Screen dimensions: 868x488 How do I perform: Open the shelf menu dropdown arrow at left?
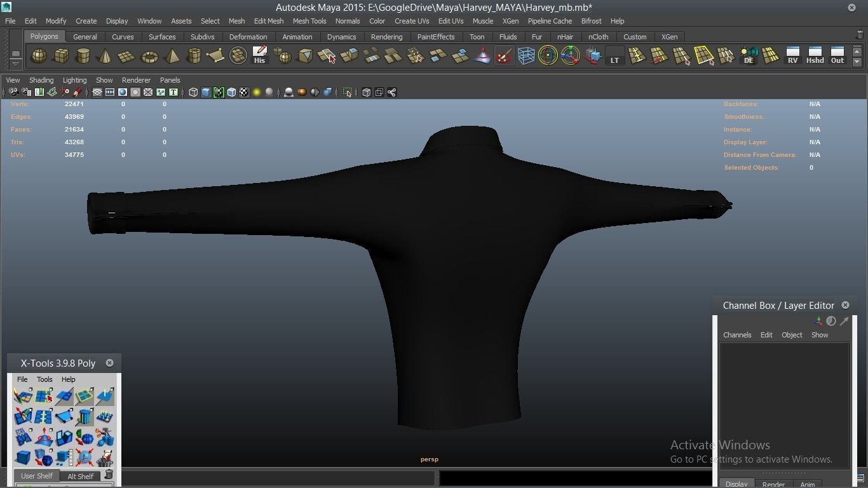(x=16, y=64)
